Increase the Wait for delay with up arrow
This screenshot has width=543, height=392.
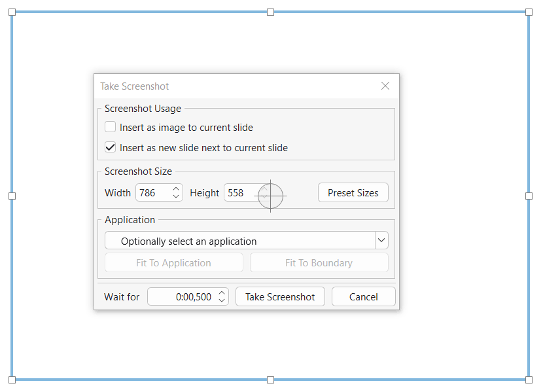click(x=222, y=293)
